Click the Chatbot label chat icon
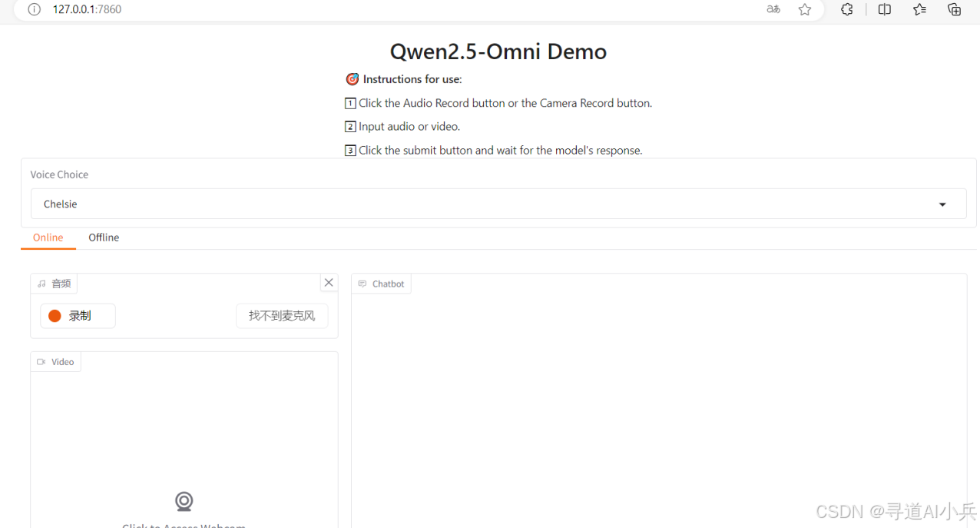This screenshot has width=980, height=528. [363, 284]
